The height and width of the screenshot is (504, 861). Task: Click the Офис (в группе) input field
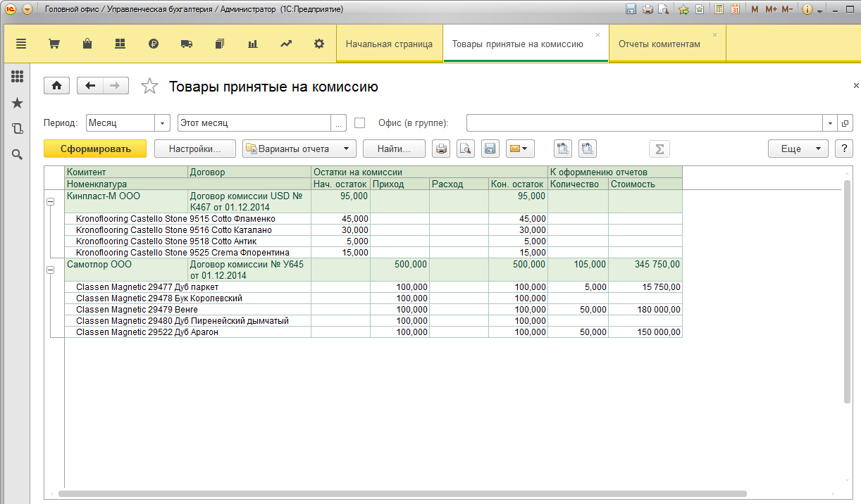click(x=645, y=122)
